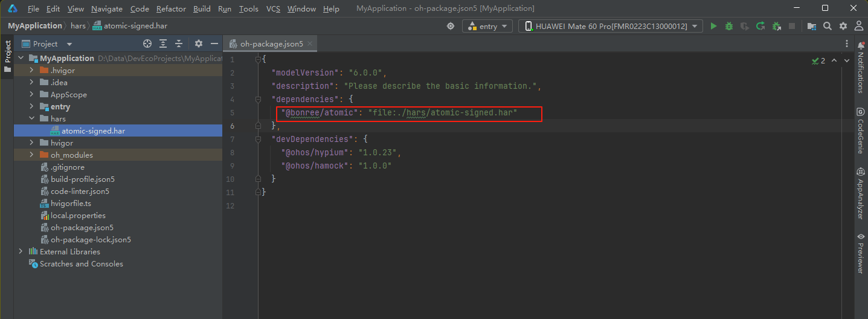
Task: Toggle the Notifications tool window
Action: (x=861, y=67)
